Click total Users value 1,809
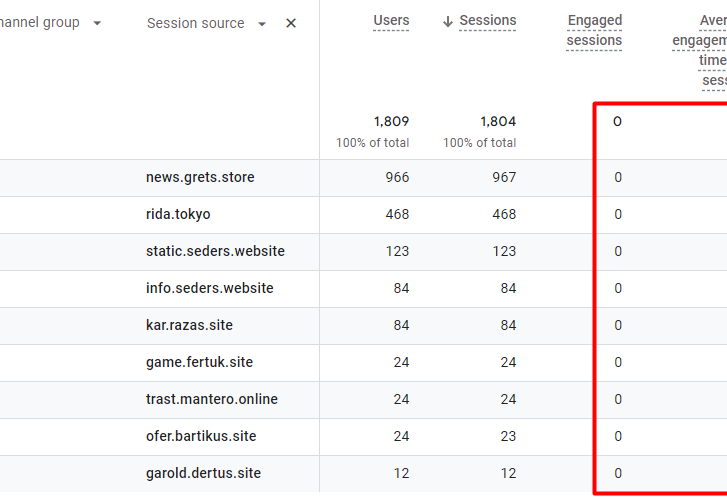The height and width of the screenshot is (504, 727). coord(391,121)
